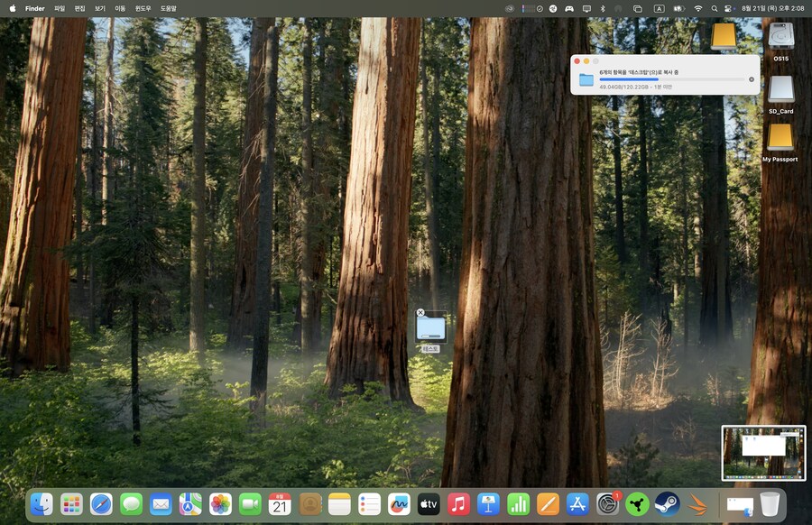
Task: Open the 편집 menu
Action: [79, 8]
